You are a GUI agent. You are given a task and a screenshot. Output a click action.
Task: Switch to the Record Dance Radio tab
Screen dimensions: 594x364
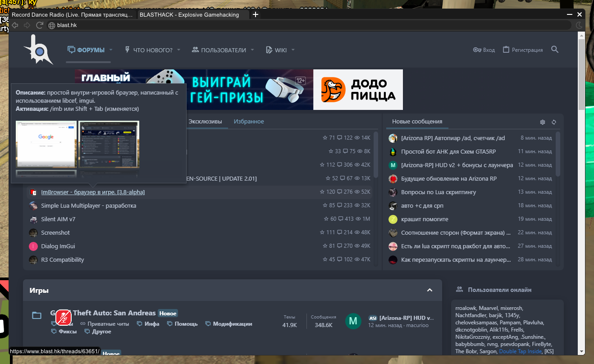point(72,15)
